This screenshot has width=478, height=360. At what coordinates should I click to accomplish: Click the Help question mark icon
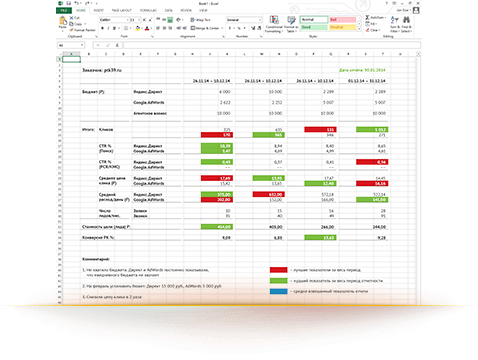[x=387, y=3]
